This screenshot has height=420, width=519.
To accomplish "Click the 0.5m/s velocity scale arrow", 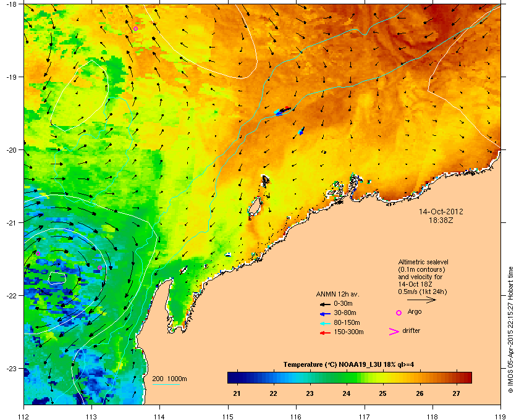I will [x=421, y=300].
